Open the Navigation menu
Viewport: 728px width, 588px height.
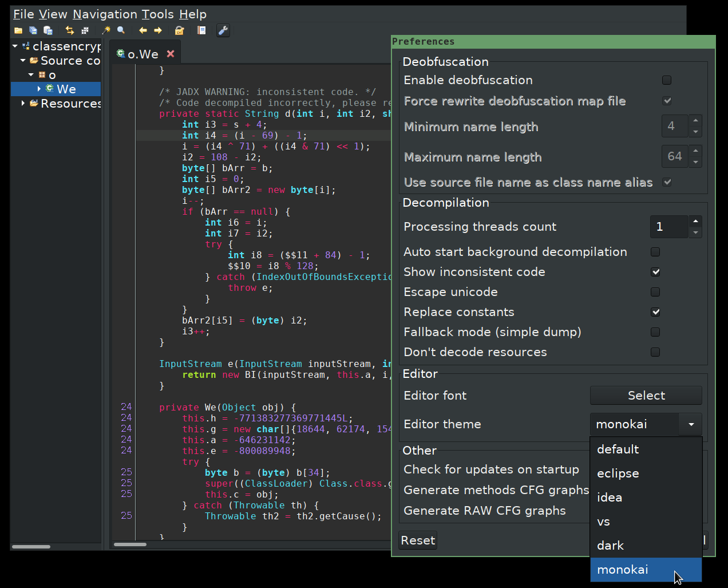pos(105,14)
